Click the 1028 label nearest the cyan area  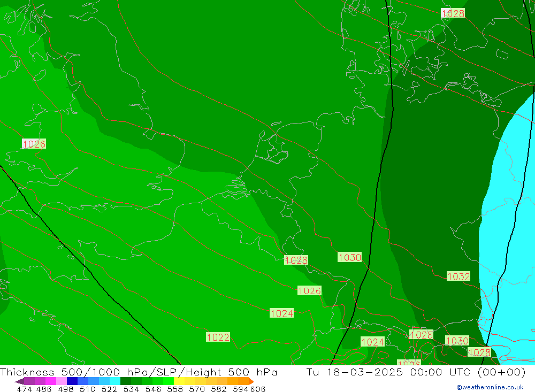479,352
